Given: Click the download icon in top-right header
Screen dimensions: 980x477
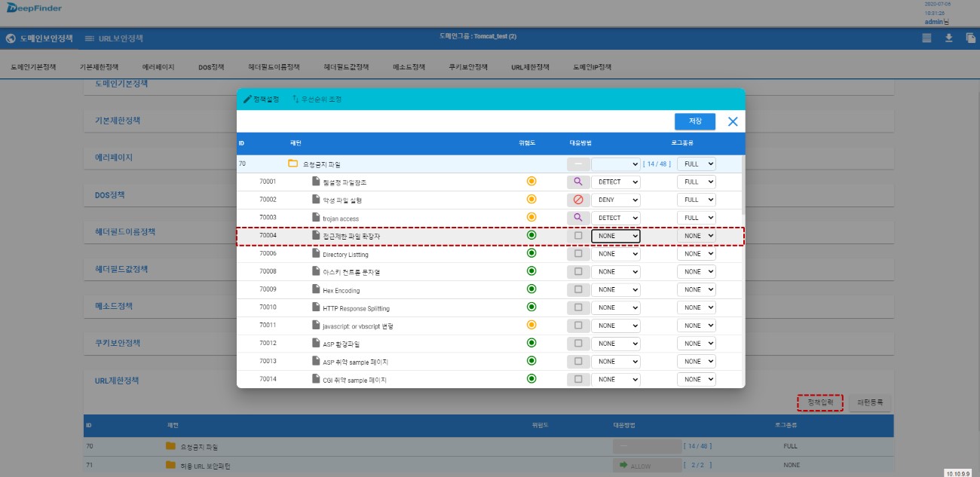Looking at the screenshot, I should (949, 38).
